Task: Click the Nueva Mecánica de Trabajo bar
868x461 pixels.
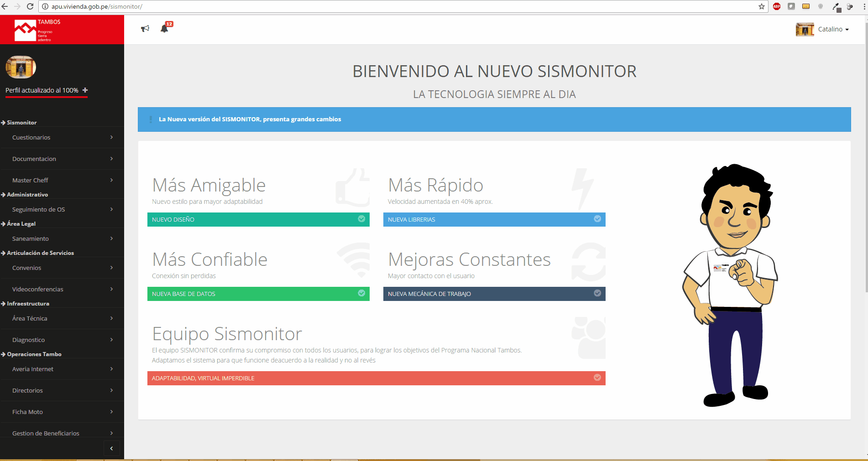Action: pos(494,294)
